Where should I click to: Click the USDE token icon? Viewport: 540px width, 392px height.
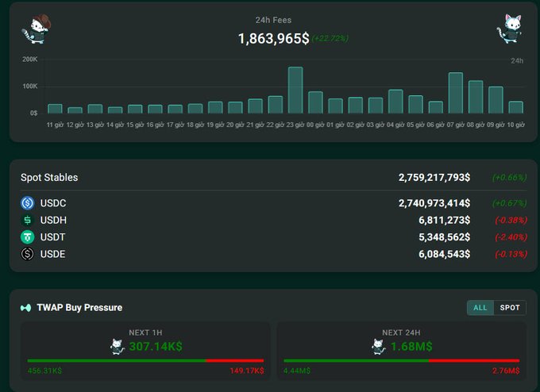coord(27,254)
